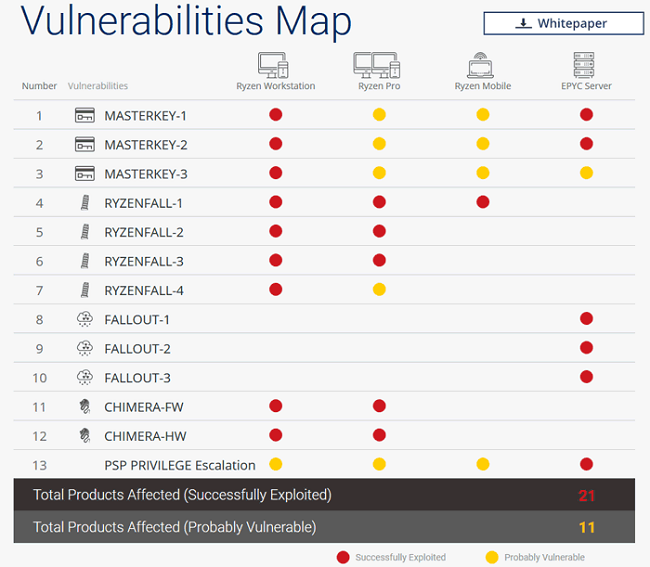Screen dimensions: 650x567
Task: Click the yellow dot for RYZENFALL-4 Ryzen Pro
Action: point(379,289)
